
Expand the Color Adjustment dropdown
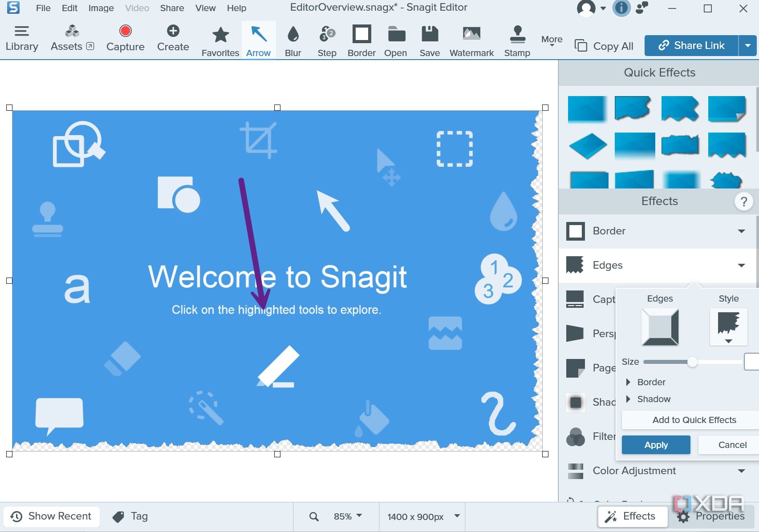[x=741, y=471]
